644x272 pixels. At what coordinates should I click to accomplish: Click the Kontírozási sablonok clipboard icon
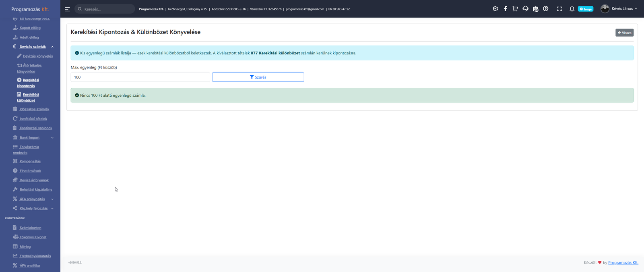[x=15, y=128]
